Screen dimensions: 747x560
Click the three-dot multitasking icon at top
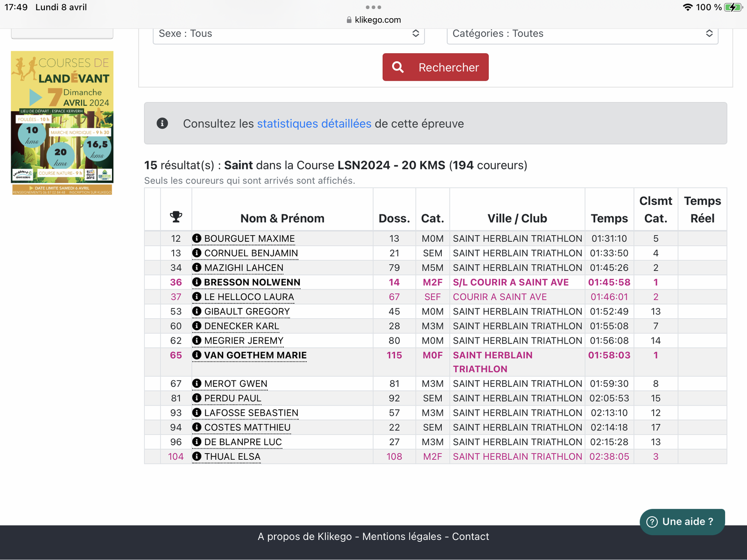pos(373,7)
